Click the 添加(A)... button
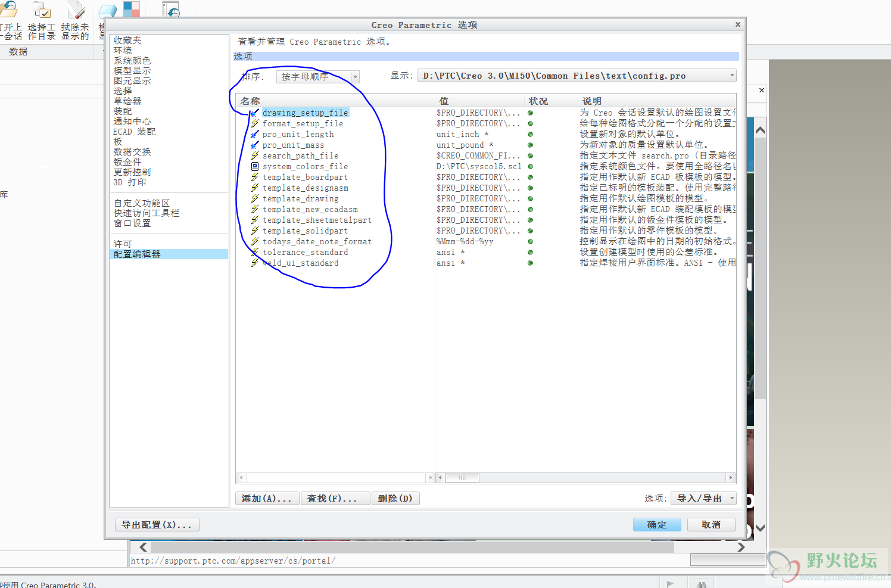 (x=267, y=499)
